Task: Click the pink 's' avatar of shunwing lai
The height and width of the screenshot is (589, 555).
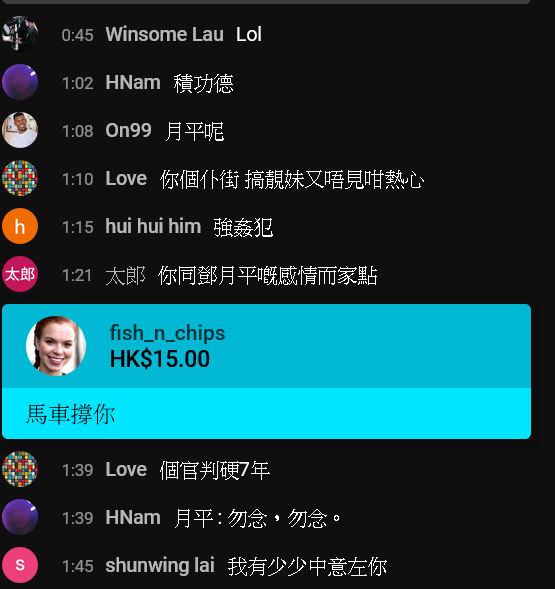Action: (20, 565)
